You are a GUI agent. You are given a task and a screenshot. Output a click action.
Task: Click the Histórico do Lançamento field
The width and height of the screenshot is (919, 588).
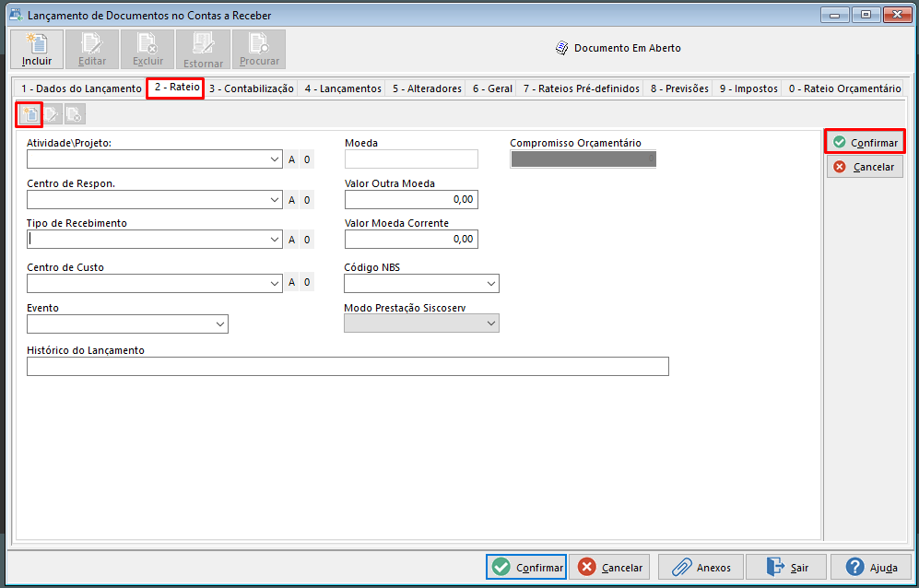(348, 367)
